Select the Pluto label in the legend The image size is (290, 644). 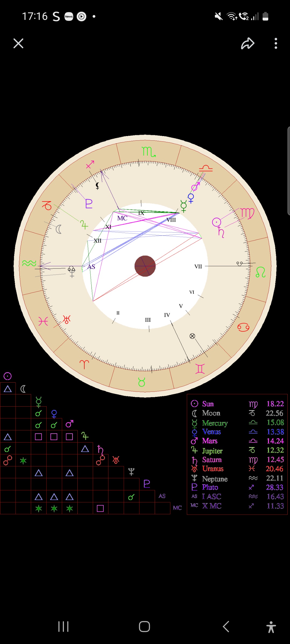pos(210,487)
